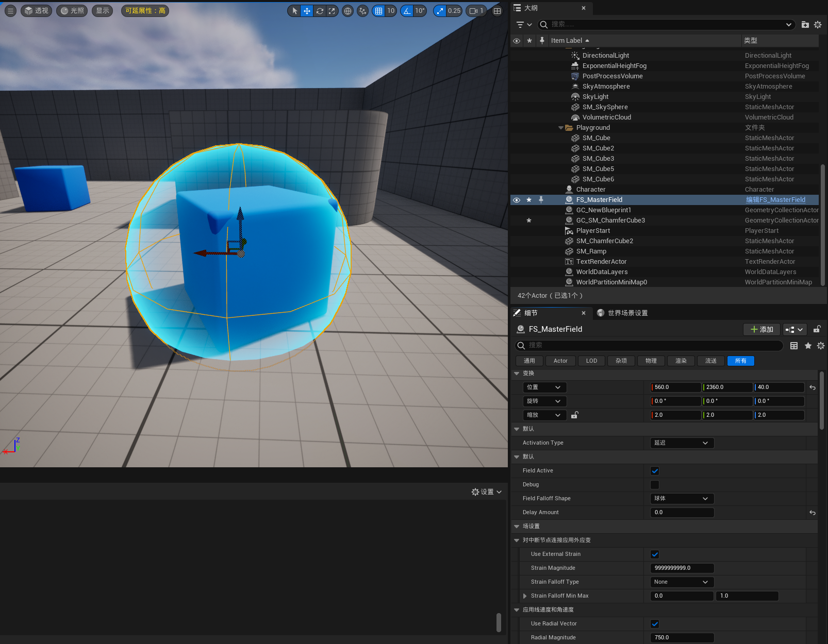The height and width of the screenshot is (644, 828).
Task: Open the edit FS_MasterField blueprint link
Action: [x=775, y=200]
